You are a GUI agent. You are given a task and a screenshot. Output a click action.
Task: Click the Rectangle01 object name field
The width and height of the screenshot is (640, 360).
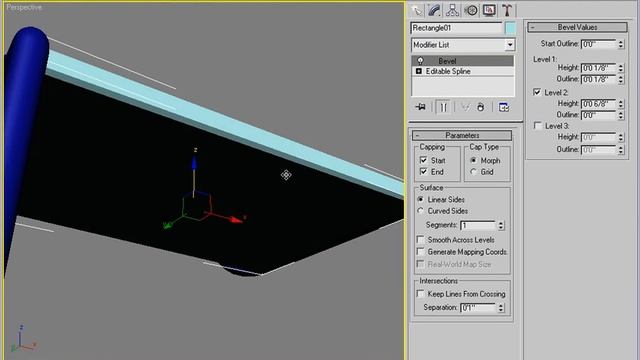pyautogui.click(x=456, y=28)
